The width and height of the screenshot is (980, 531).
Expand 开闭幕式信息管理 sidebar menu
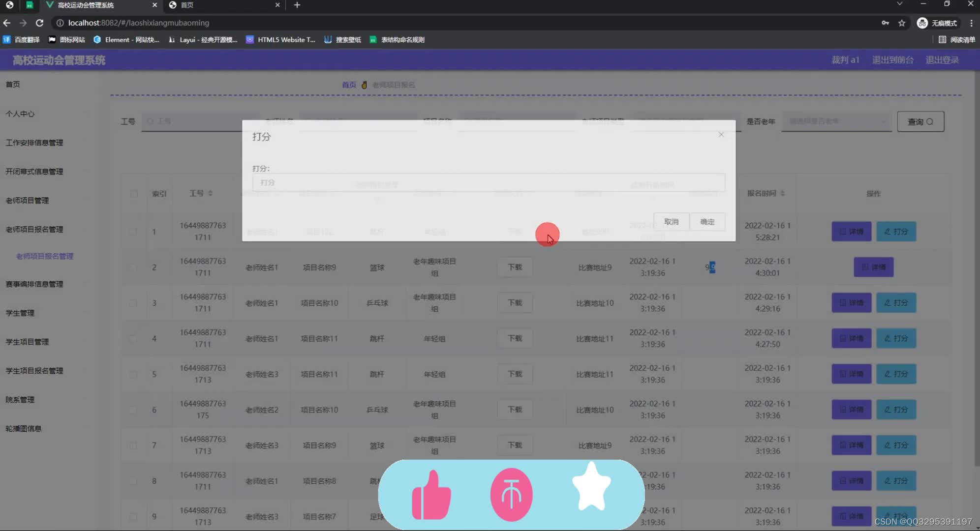coord(34,172)
